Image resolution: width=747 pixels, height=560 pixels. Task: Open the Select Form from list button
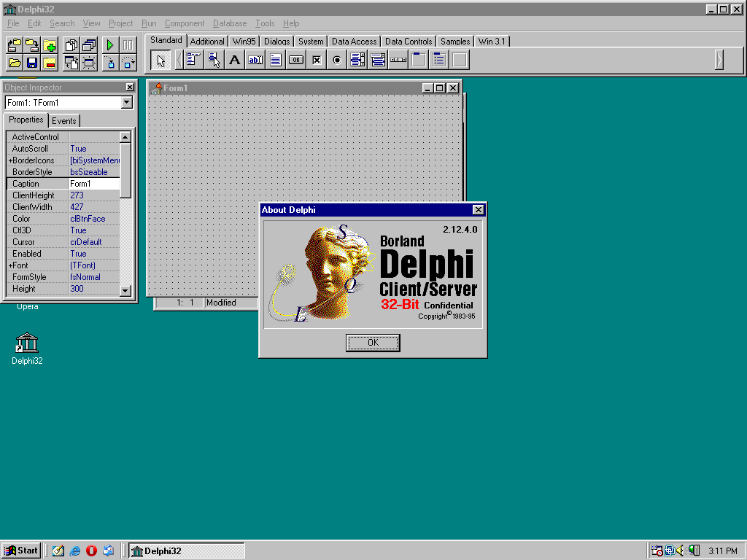point(89,45)
